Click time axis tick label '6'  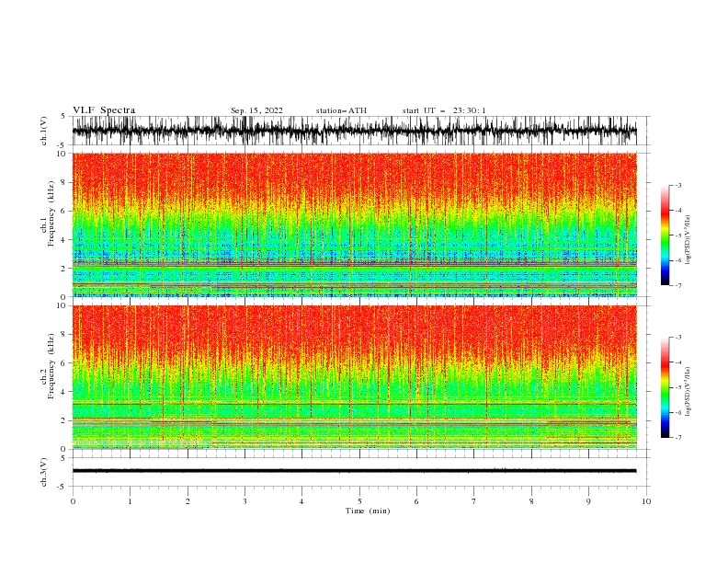(416, 501)
